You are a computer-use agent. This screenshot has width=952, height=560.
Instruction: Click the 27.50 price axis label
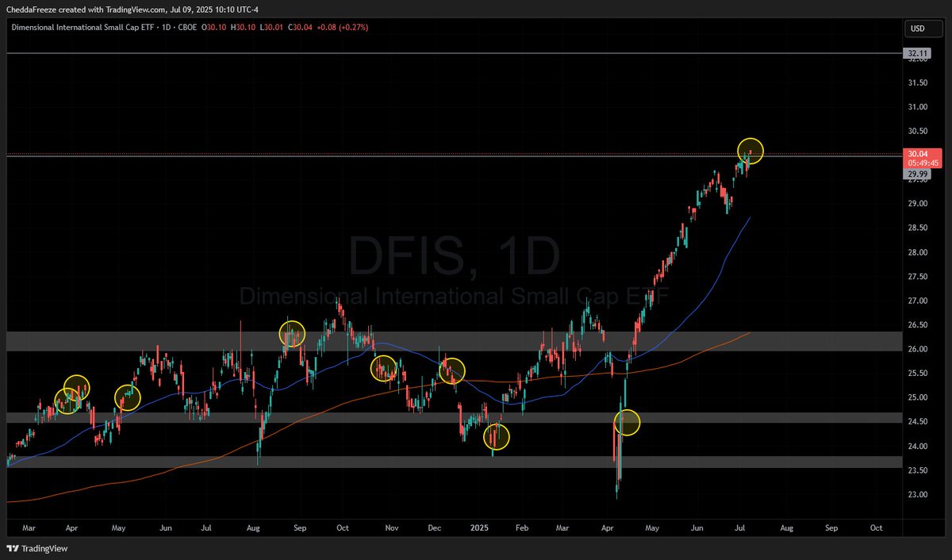[918, 277]
